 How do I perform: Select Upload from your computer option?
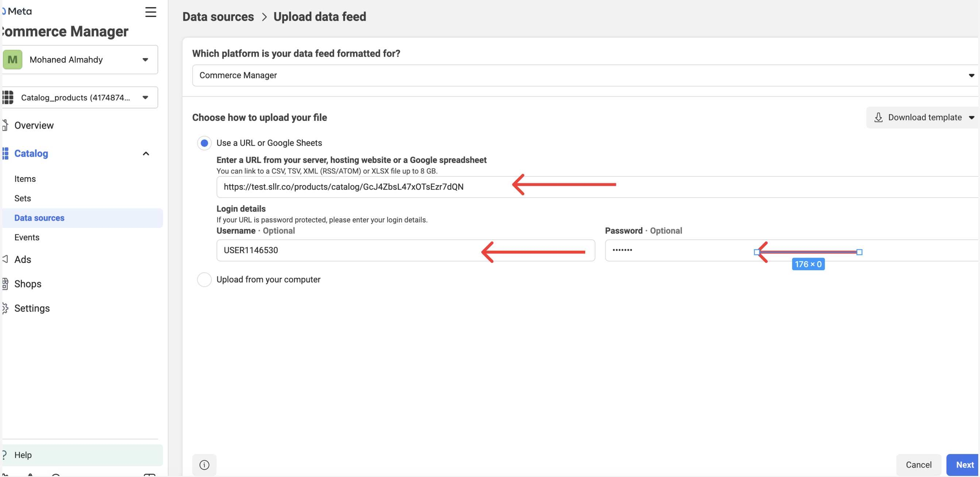204,279
